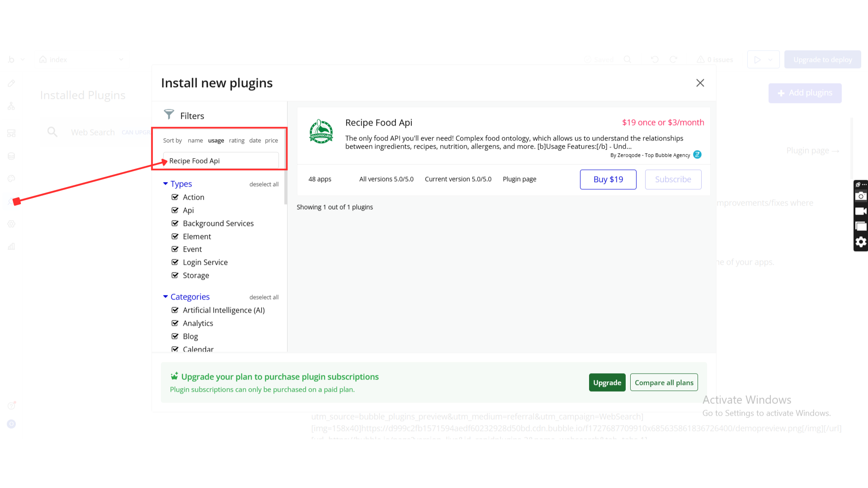
Task: Open the Plugin page link in the result card
Action: [519, 179]
